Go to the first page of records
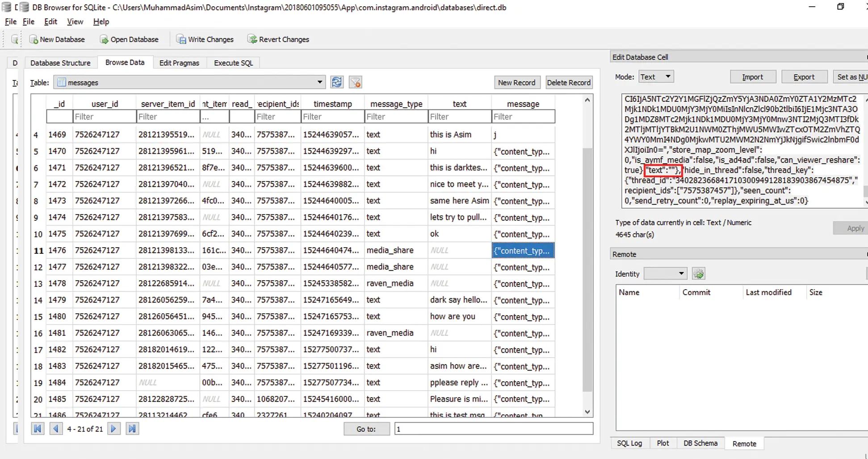 click(x=38, y=429)
